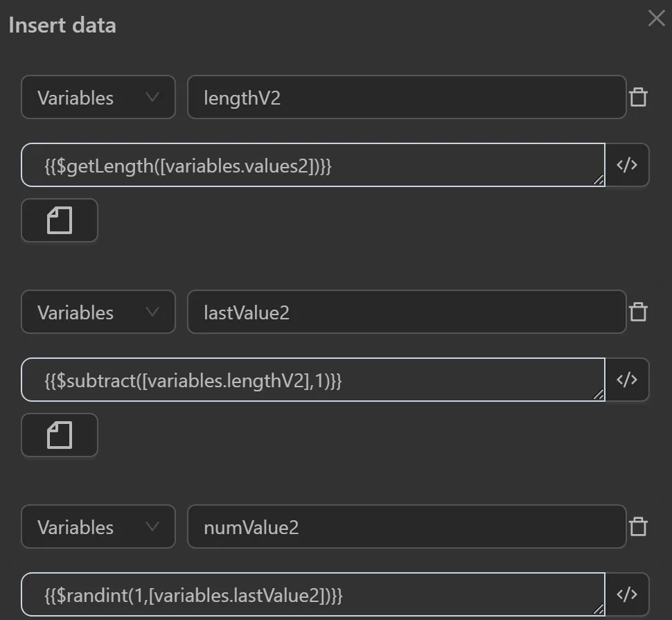Delete the lengthV2 variable row
Viewport: 672px width, 620px height.
(x=638, y=97)
